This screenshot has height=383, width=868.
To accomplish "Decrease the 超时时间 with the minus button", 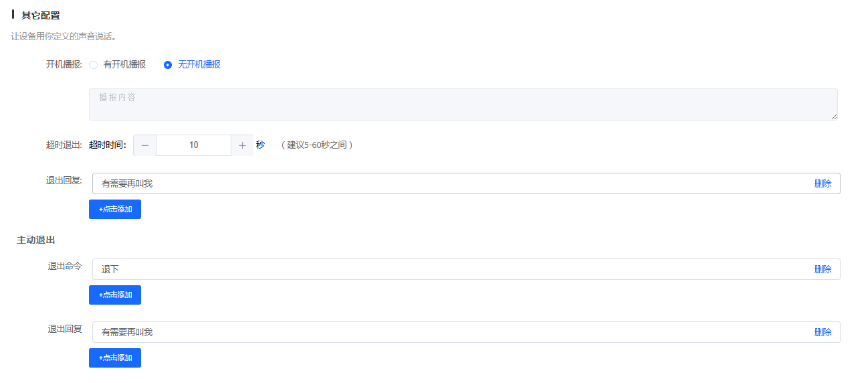I will point(145,145).
